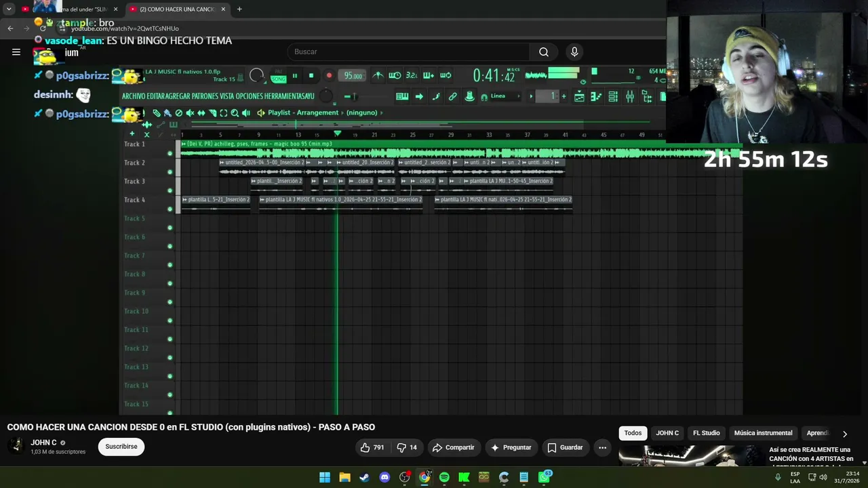
Task: Open the browser tab search dropdown arrow
Action: tap(9, 9)
